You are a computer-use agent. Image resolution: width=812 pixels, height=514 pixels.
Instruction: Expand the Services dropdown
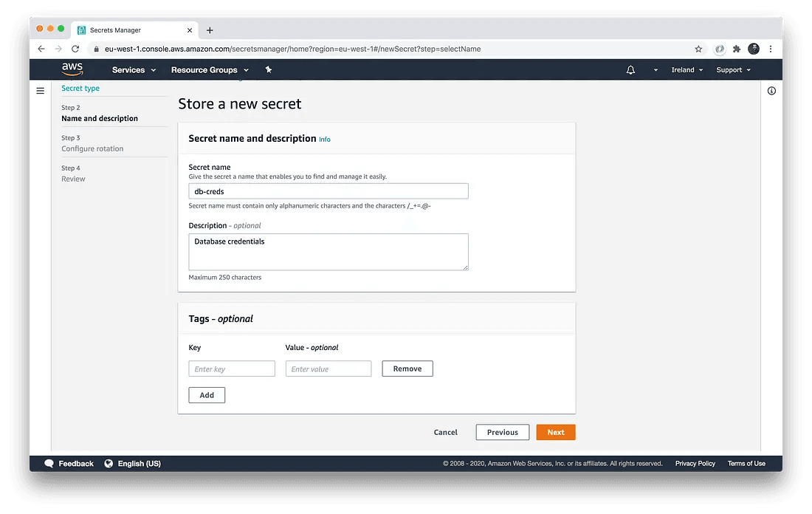tap(134, 70)
